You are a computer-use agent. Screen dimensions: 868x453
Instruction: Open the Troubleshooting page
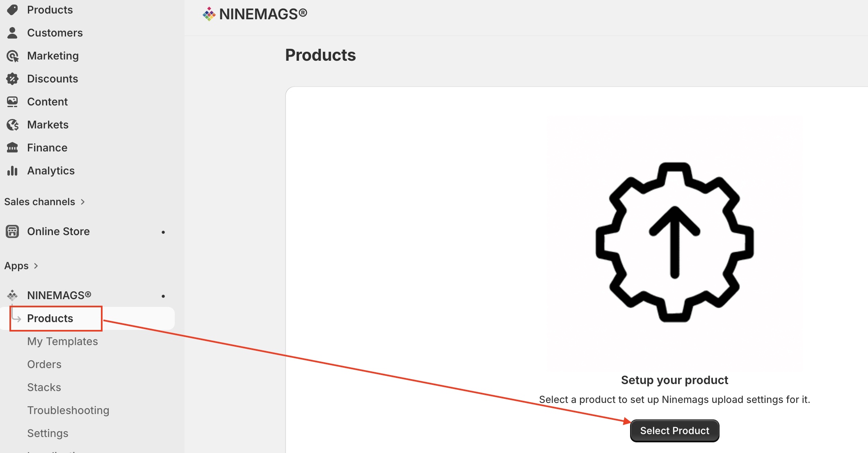[x=68, y=410]
